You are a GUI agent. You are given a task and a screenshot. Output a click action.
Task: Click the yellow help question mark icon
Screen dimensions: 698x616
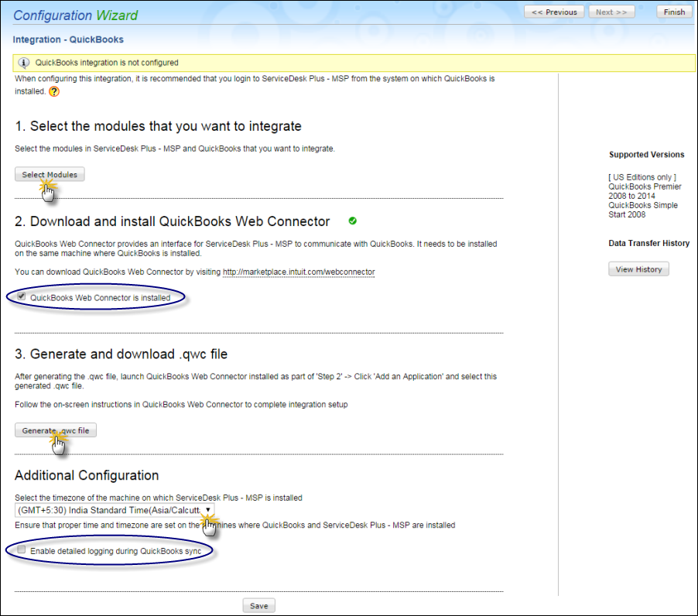[54, 91]
